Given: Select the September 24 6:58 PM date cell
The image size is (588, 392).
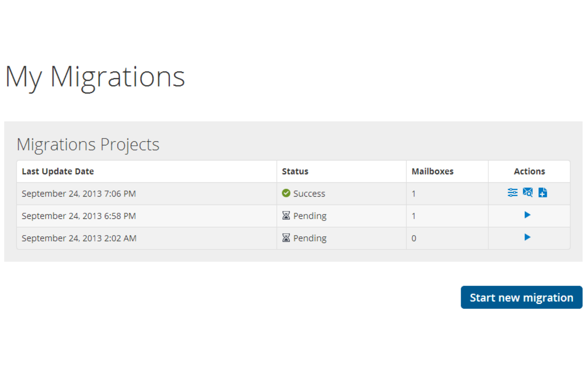Looking at the screenshot, I should [79, 216].
